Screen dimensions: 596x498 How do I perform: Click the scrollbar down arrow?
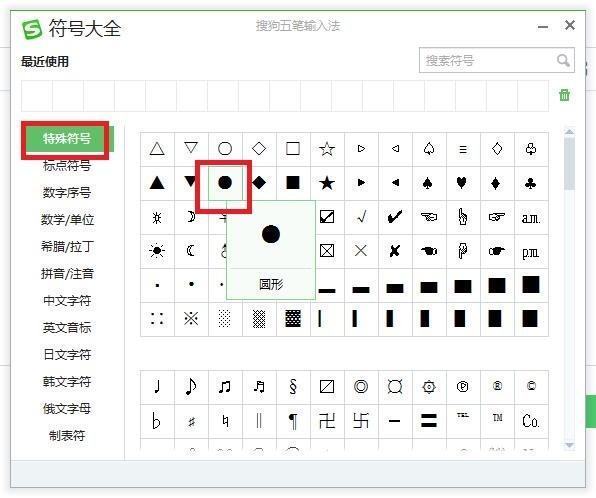569,445
